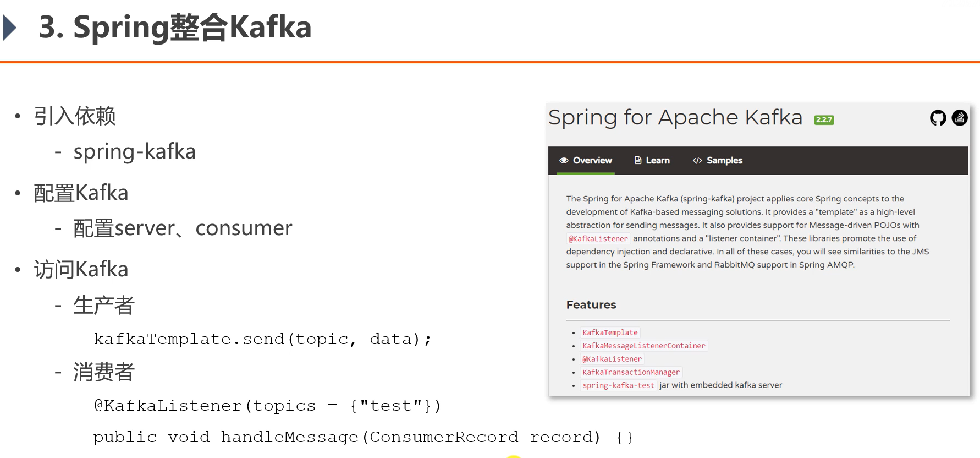The width and height of the screenshot is (980, 458).
Task: Click the "Spring for Apache Kafka" page title
Action: coord(675,117)
